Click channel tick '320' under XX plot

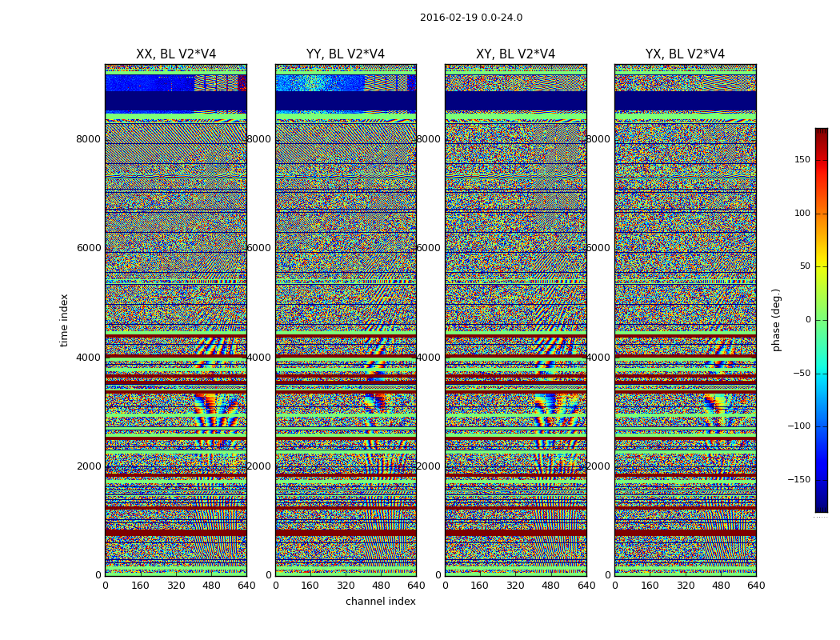click(x=176, y=586)
